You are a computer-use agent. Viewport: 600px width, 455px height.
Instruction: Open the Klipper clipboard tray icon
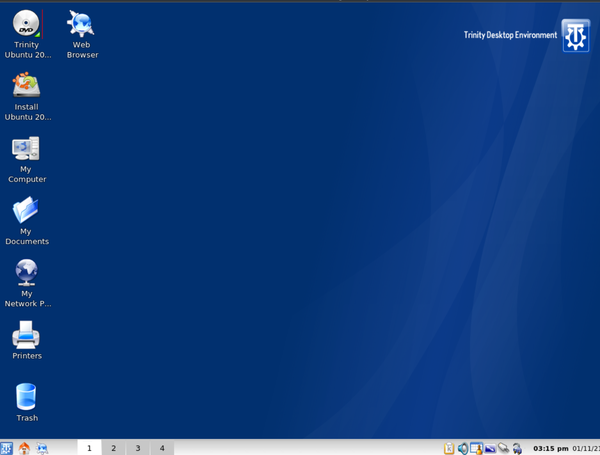point(449,448)
